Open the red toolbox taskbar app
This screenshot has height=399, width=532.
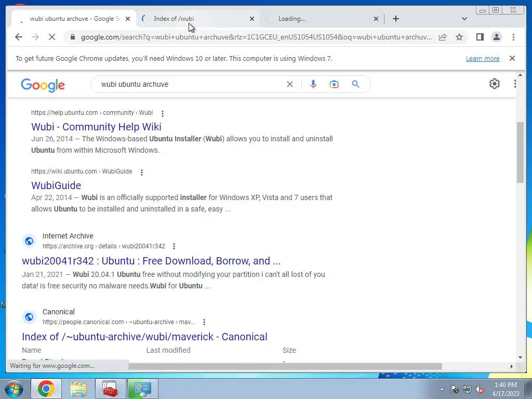click(x=110, y=389)
